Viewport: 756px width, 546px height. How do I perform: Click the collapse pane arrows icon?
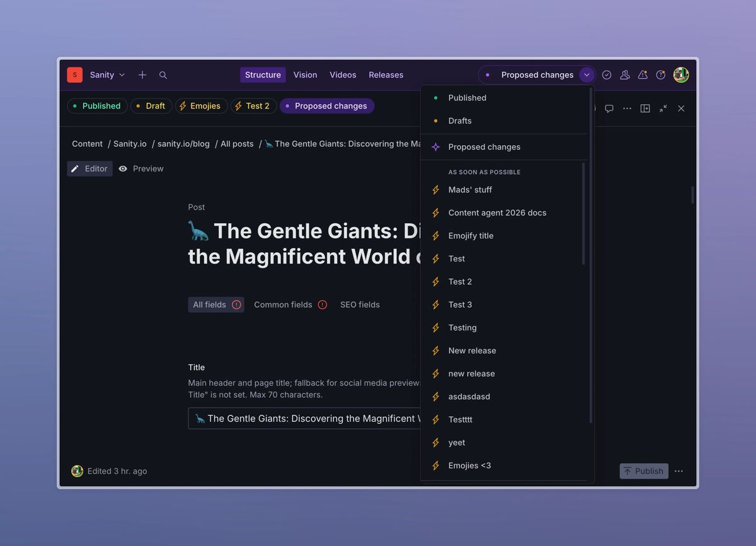[x=663, y=108]
